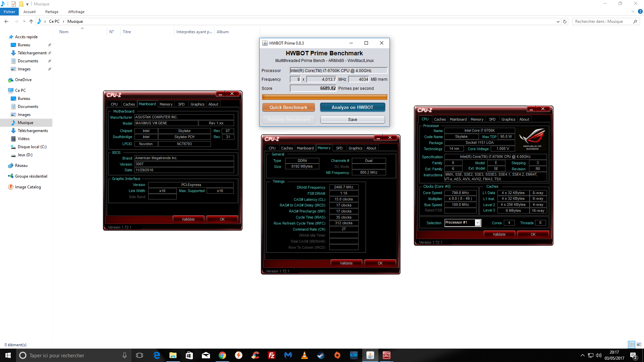Screen dimensions: 644x362
Task: Open VLC media player from the taskbar
Action: [304, 355]
